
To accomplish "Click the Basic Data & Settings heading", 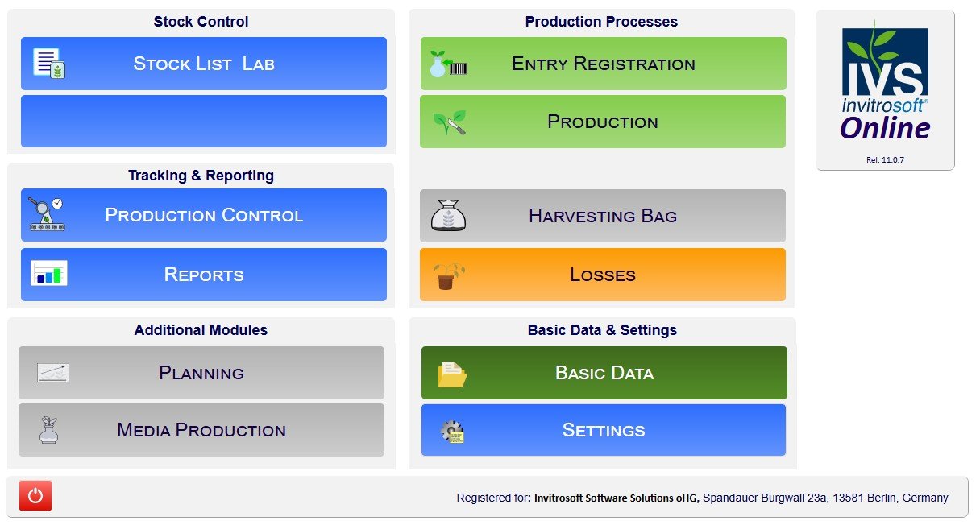I will click(x=602, y=329).
